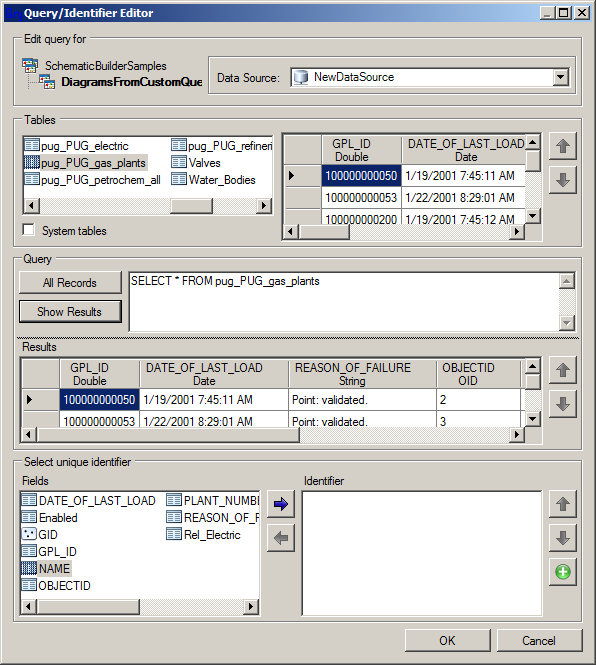Screen dimensions: 596x665
Task: Click the Fields list horizontal scrollbar thumb
Action: pos(88,606)
